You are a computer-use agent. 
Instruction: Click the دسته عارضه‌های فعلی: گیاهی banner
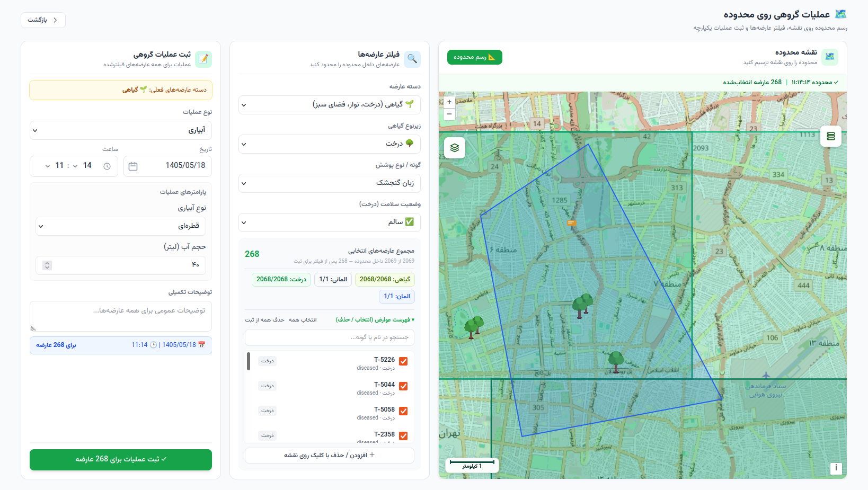point(121,90)
